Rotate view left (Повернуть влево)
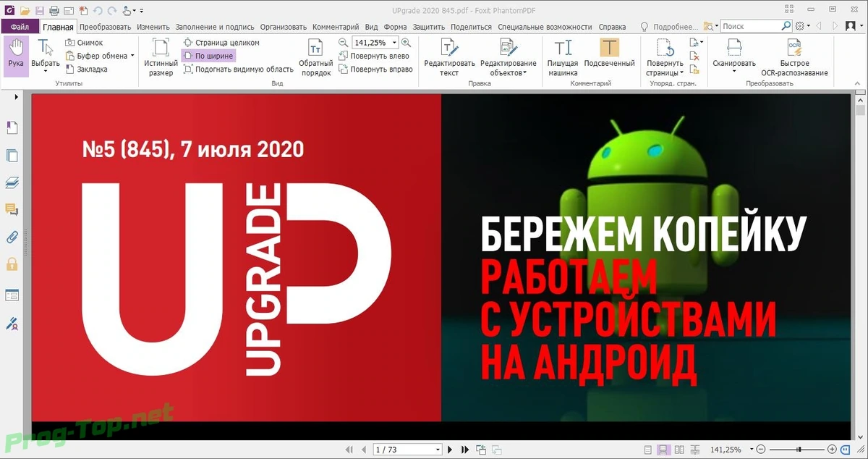 374,56
